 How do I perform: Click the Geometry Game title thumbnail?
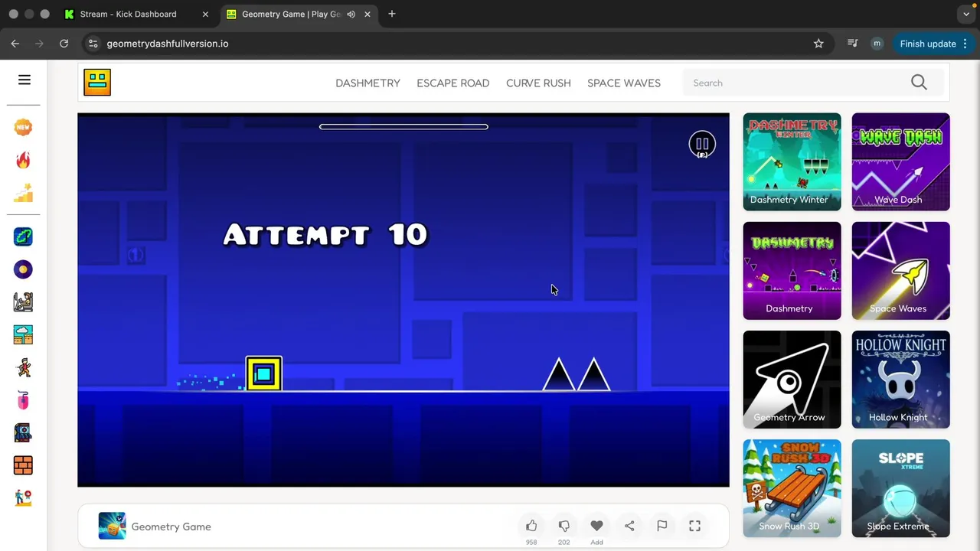coord(112,526)
